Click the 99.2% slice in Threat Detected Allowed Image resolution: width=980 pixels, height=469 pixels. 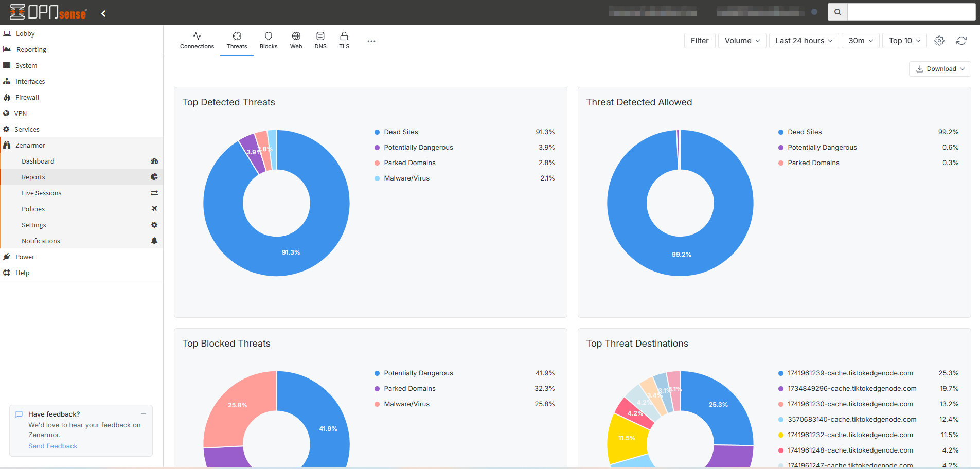point(682,255)
